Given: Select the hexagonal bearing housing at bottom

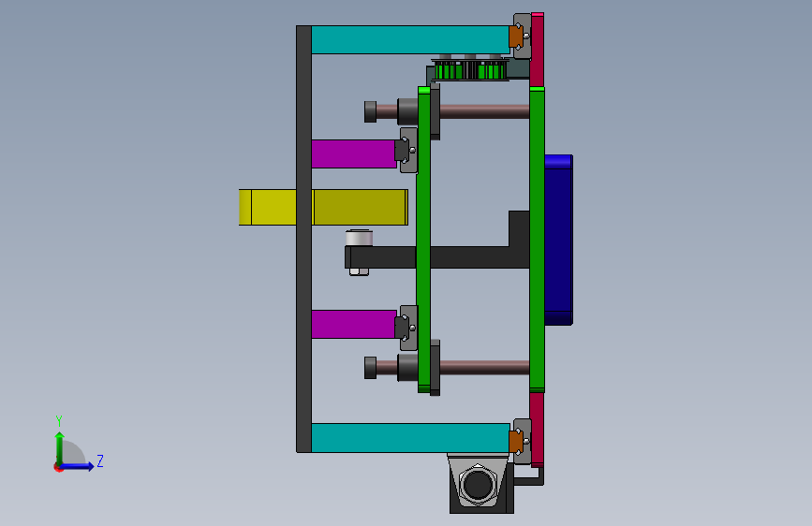Looking at the screenshot, I should tap(478, 485).
